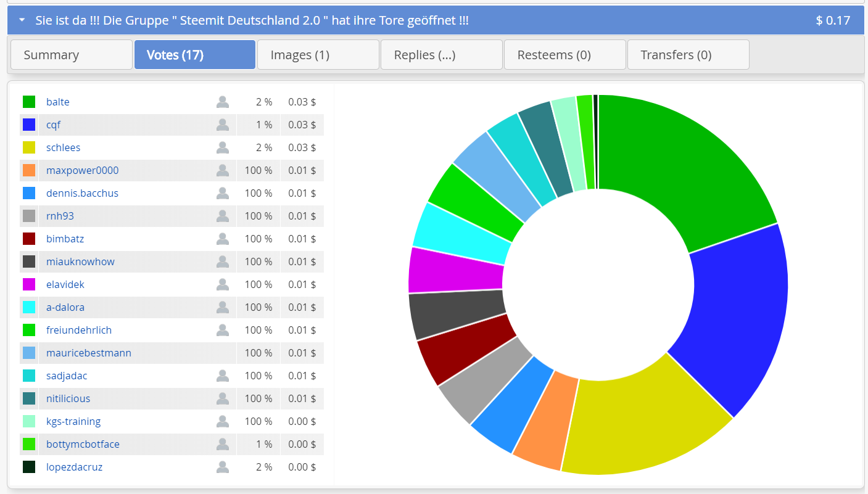This screenshot has width=868, height=494.
Task: Click the bimbatz voter name
Action: (x=65, y=239)
